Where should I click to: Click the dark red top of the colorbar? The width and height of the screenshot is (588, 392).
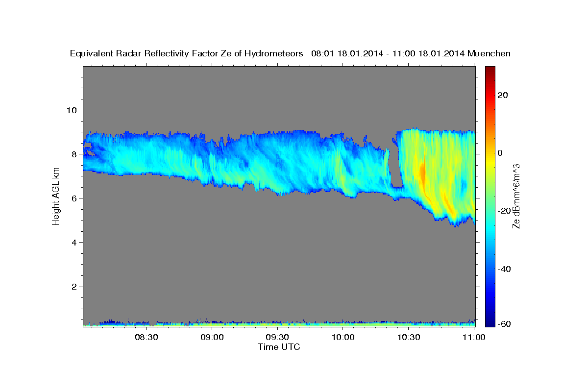490,70
